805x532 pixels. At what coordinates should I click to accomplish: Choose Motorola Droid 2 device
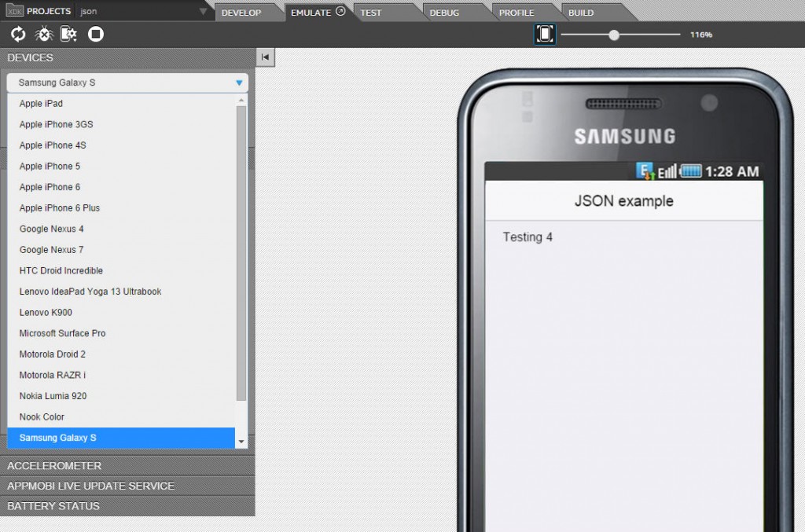point(121,354)
